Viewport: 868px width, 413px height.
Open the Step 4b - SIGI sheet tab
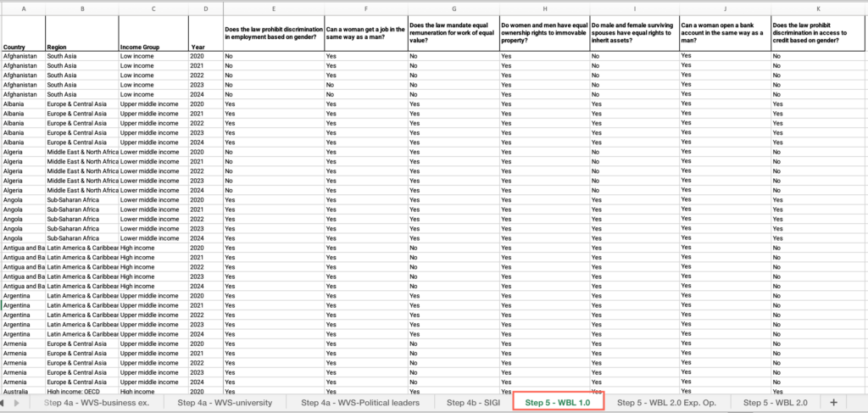pos(474,403)
